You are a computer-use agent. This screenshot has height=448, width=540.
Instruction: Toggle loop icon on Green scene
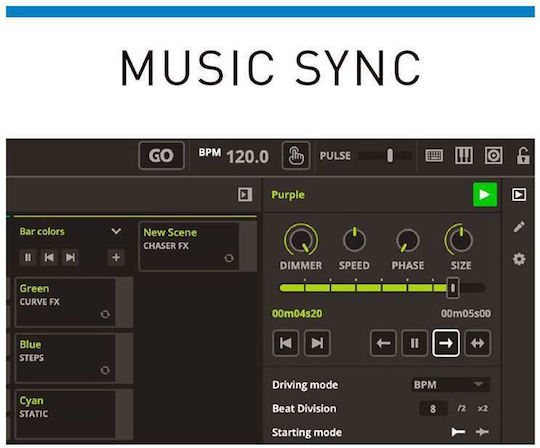coord(105,314)
